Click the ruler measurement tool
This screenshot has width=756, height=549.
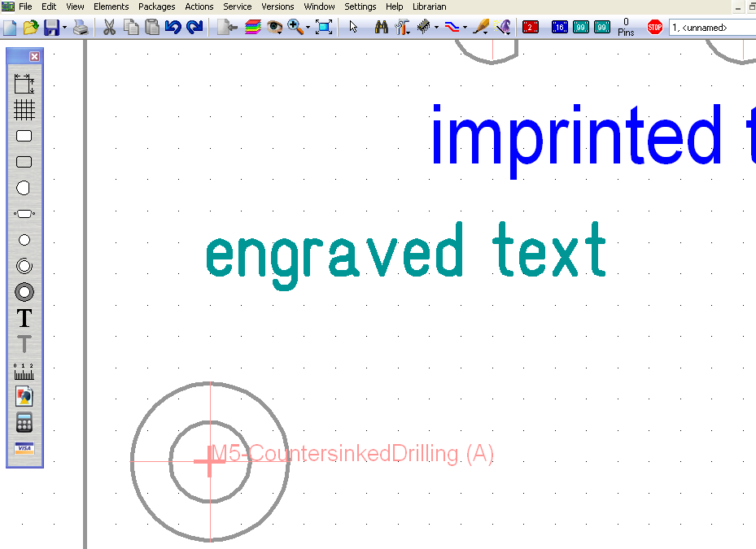pyautogui.click(x=24, y=372)
